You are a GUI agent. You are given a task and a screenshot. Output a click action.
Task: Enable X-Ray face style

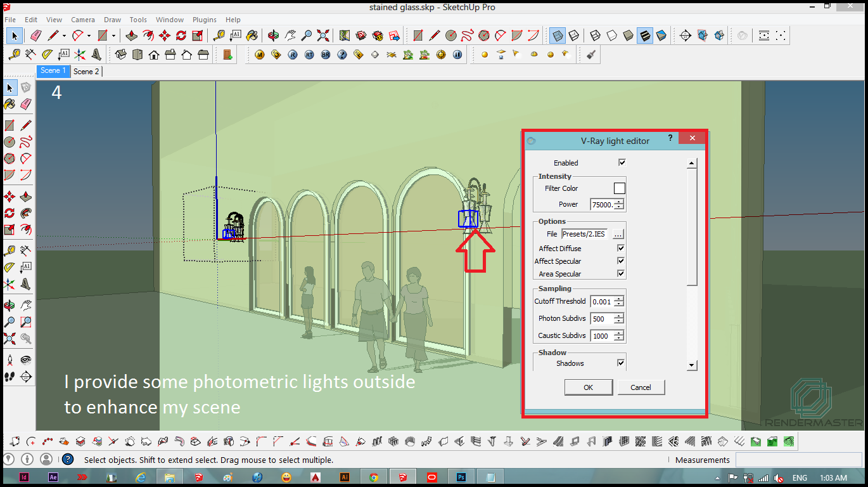[x=558, y=36]
